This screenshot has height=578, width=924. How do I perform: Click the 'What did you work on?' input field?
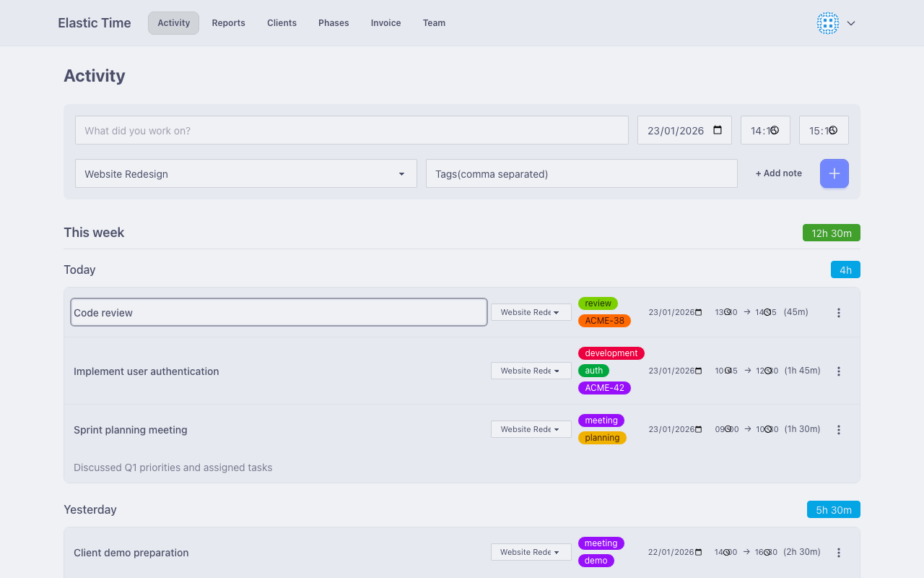coord(352,130)
